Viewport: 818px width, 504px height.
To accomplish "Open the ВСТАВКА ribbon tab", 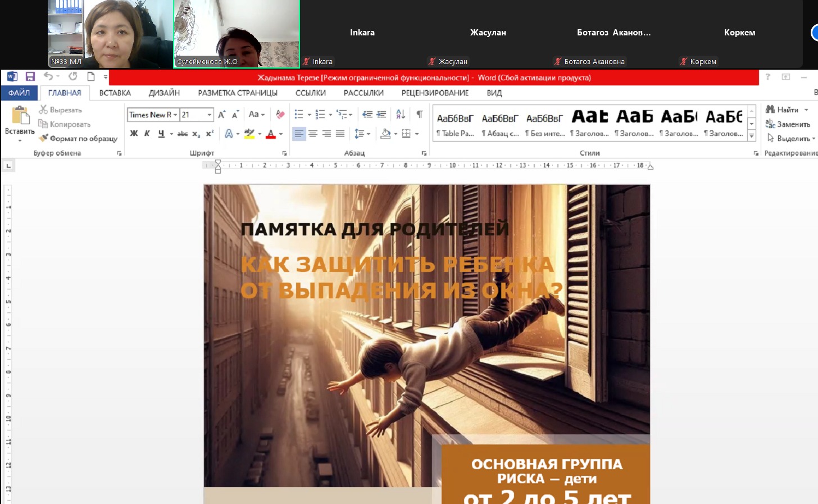I will [115, 93].
